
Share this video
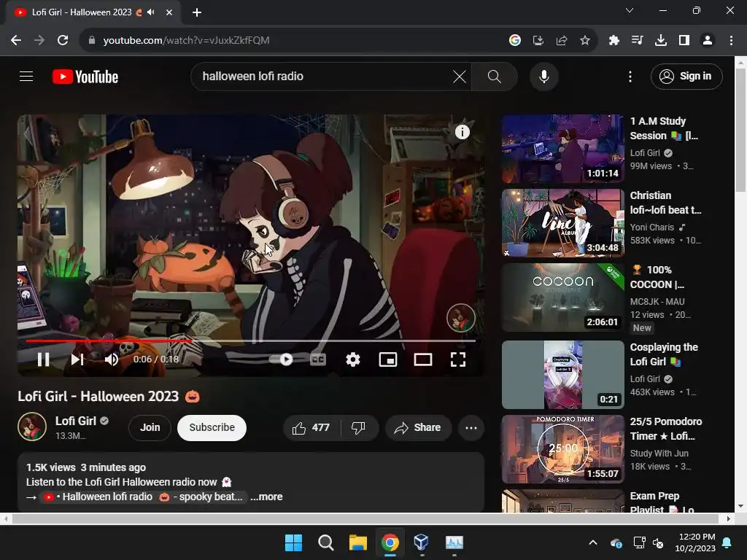coord(418,427)
